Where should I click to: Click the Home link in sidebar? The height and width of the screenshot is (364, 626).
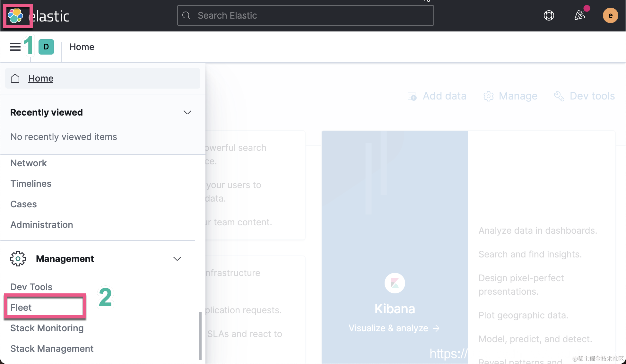coord(41,78)
